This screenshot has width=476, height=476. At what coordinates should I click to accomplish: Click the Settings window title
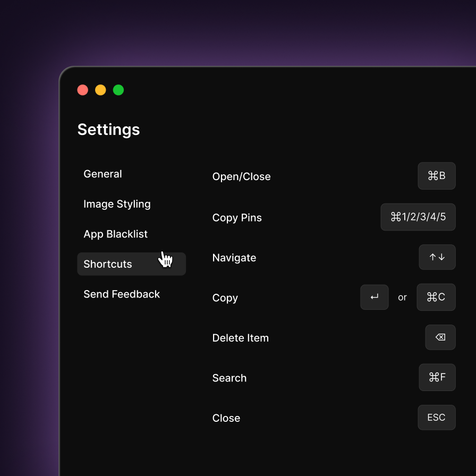109,130
